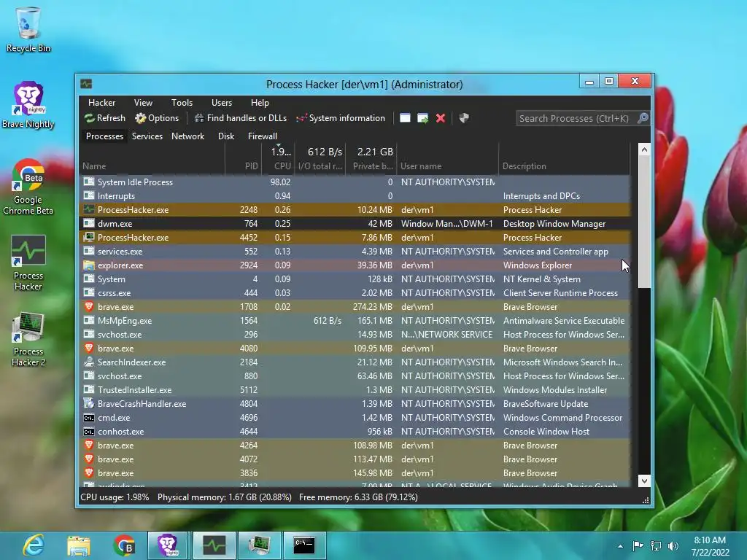Click the vertical scrollbar thumb
This screenshot has height=560, width=747.
pos(644,222)
